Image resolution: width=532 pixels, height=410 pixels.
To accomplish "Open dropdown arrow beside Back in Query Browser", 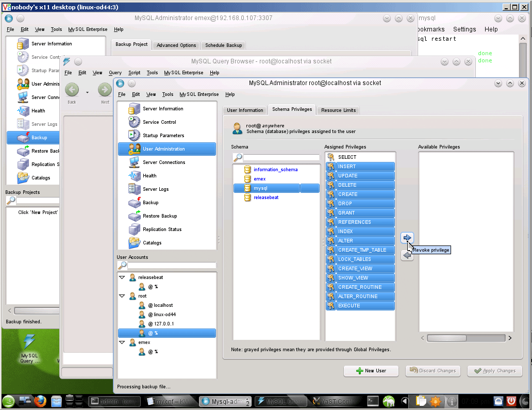I will point(87,92).
